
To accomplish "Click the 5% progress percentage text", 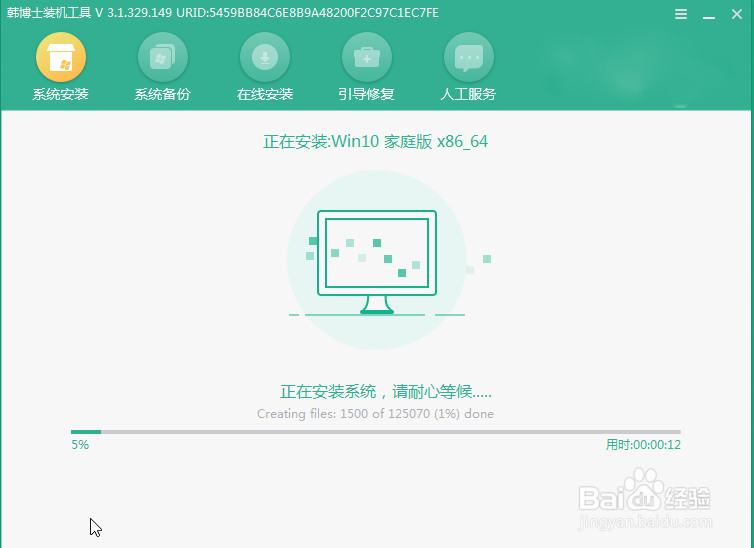I will coord(80,445).
